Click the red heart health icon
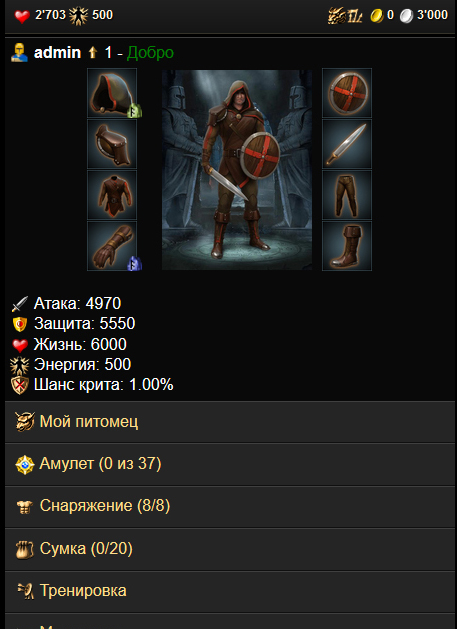 tap(22, 16)
